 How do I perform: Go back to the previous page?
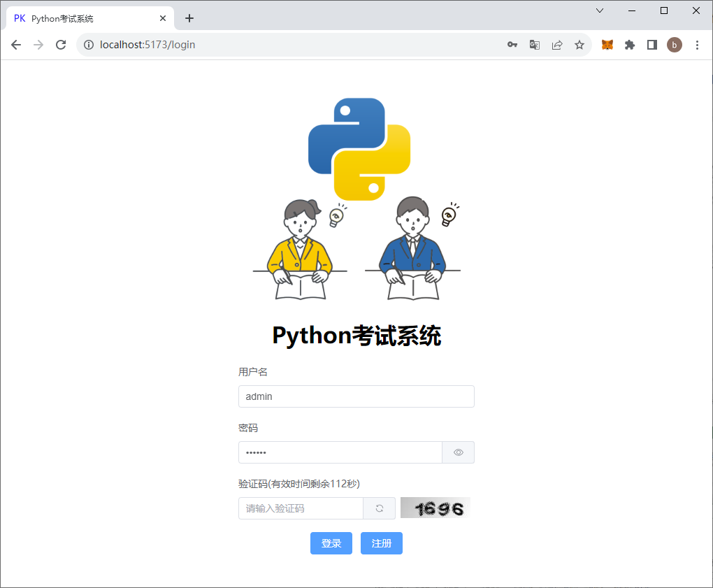[x=16, y=45]
